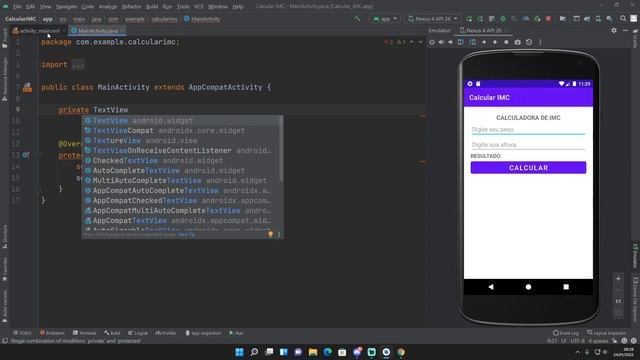Open emulator extended controls three-dot menu
Viewport: 640px width, 360px height.
tap(540, 42)
